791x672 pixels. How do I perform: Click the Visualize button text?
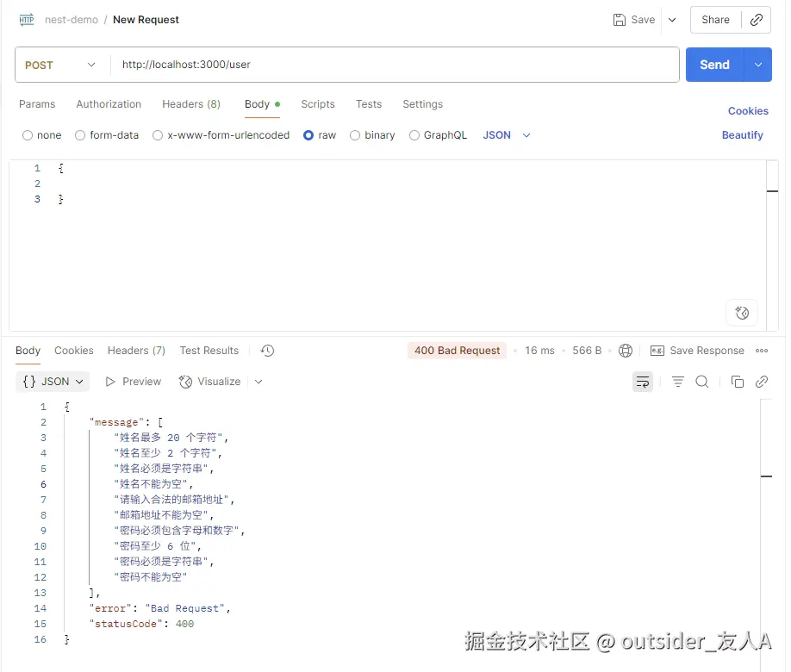pyautogui.click(x=219, y=382)
